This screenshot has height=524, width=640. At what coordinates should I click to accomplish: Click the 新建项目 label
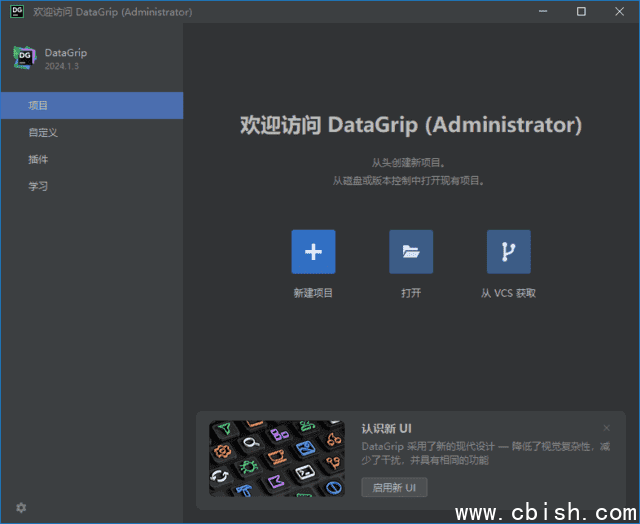click(x=313, y=293)
